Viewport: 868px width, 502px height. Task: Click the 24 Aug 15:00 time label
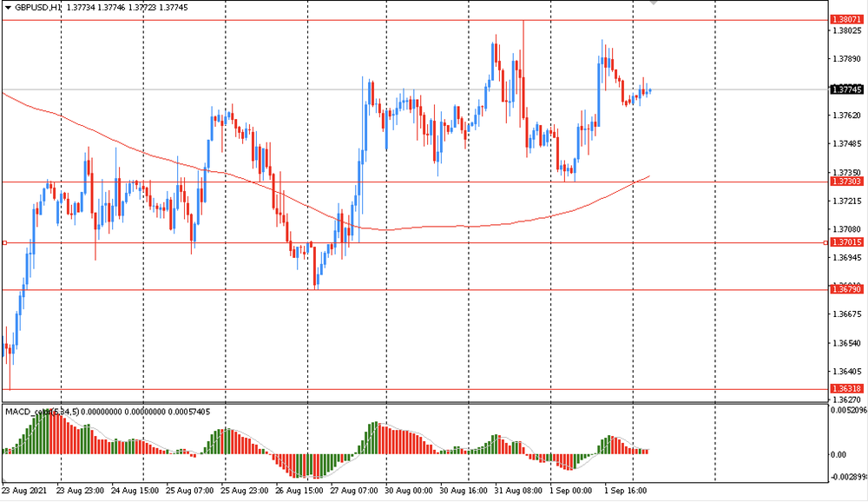(135, 491)
